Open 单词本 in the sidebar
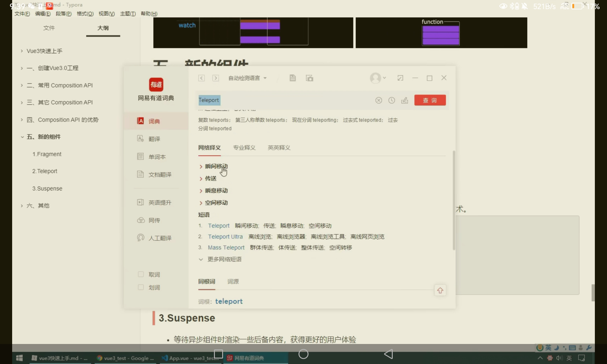 (x=157, y=157)
